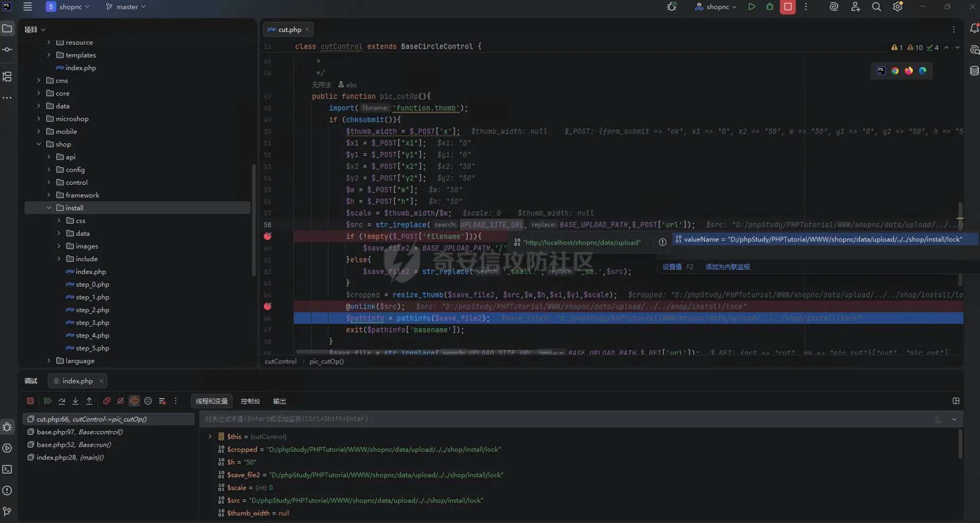The width and height of the screenshot is (980, 523).
Task: Click the Step Into debug icon
Action: pyautogui.click(x=75, y=401)
